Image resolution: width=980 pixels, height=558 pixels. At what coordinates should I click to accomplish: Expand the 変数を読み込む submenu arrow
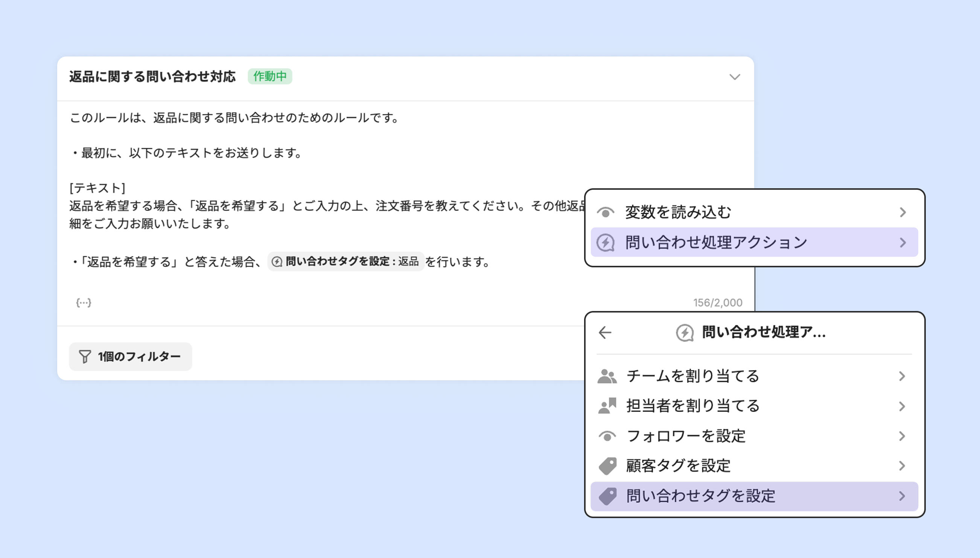pos(902,212)
